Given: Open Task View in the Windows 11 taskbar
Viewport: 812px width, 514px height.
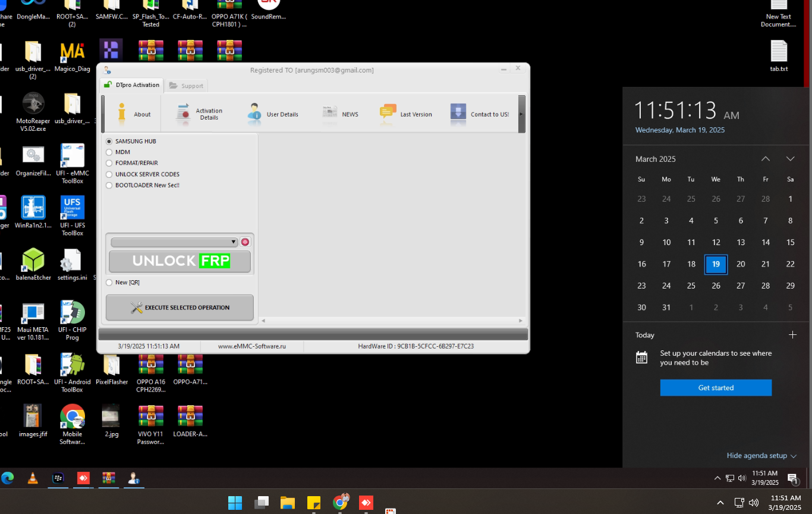Looking at the screenshot, I should click(262, 503).
